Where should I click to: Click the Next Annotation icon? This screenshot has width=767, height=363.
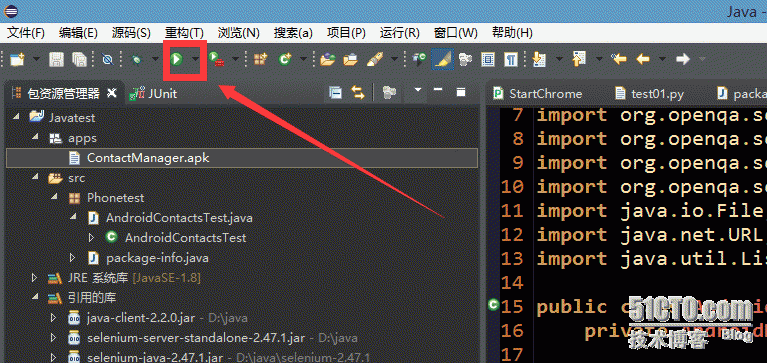click(539, 59)
